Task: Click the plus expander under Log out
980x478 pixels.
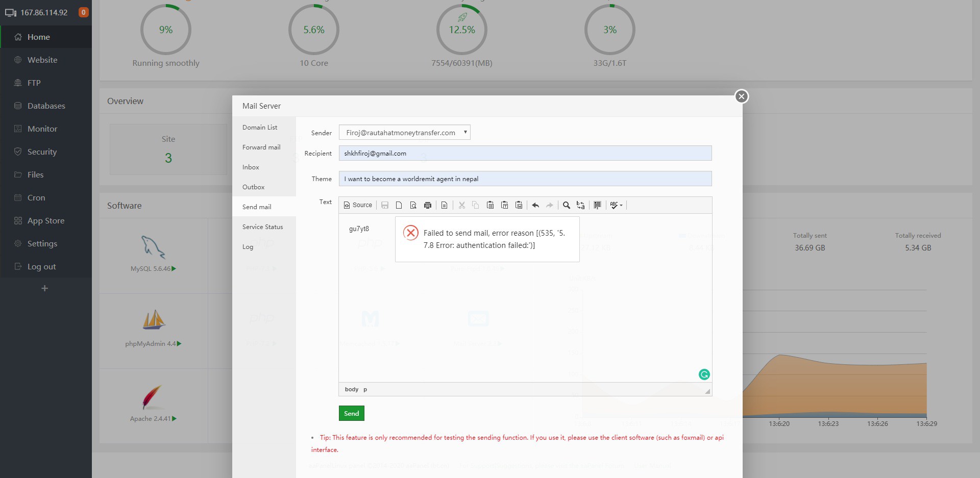Action: click(x=44, y=289)
